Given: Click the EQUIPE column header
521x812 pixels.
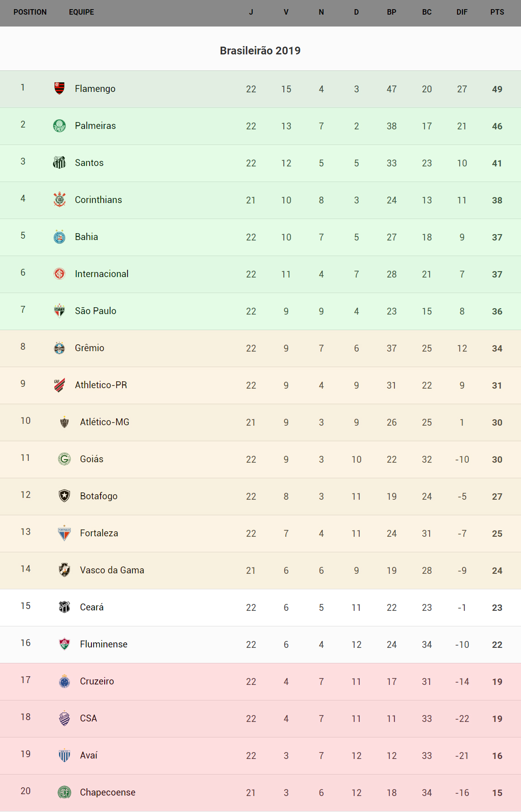Looking at the screenshot, I should (x=81, y=12).
